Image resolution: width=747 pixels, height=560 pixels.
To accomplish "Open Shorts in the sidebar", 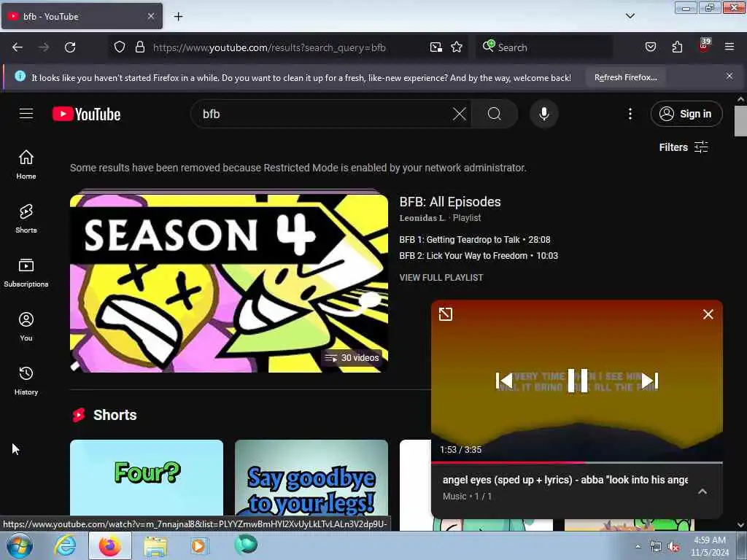I will pyautogui.click(x=26, y=219).
